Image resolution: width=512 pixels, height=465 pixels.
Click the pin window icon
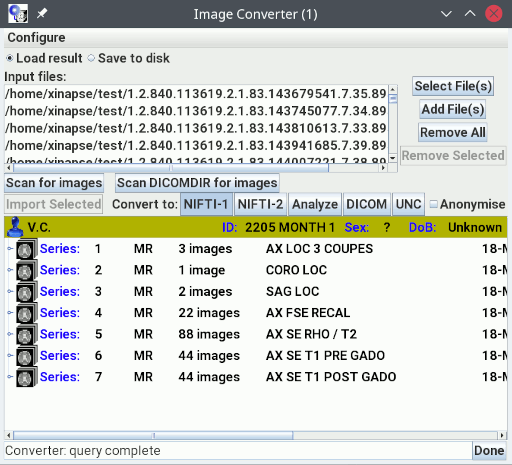[x=42, y=14]
